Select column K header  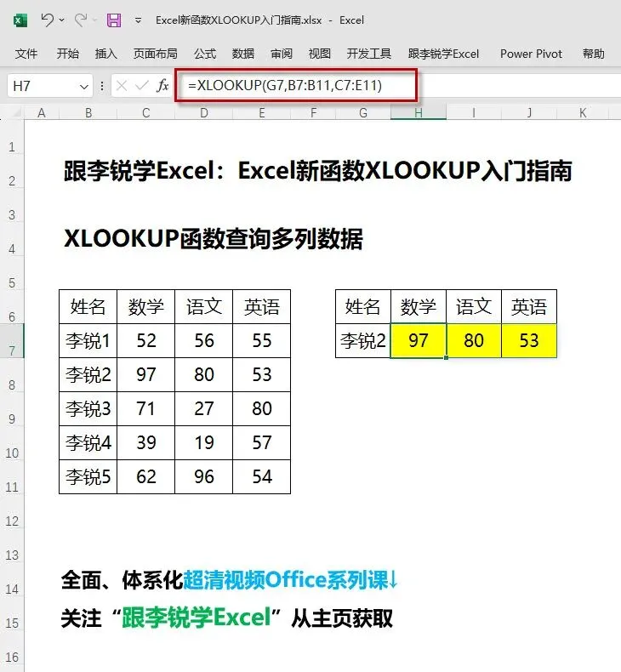pyautogui.click(x=583, y=113)
